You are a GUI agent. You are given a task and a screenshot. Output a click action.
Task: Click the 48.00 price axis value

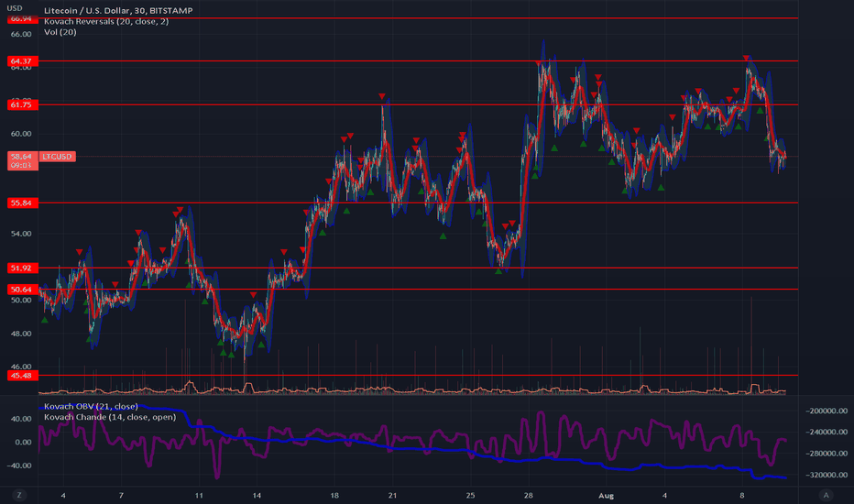point(21,334)
